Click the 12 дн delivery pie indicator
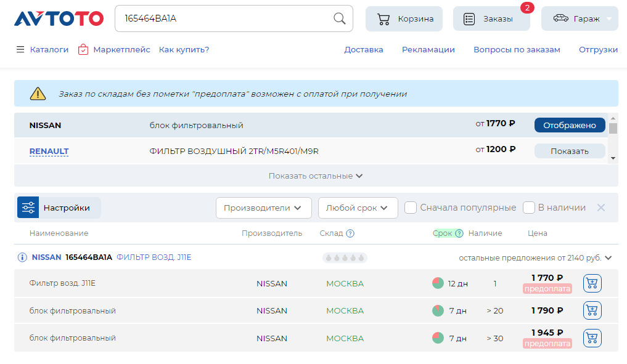The width and height of the screenshot is (627, 364). (438, 283)
